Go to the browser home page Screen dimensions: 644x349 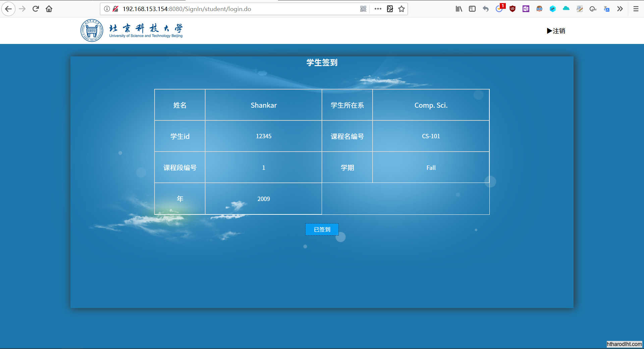(49, 9)
